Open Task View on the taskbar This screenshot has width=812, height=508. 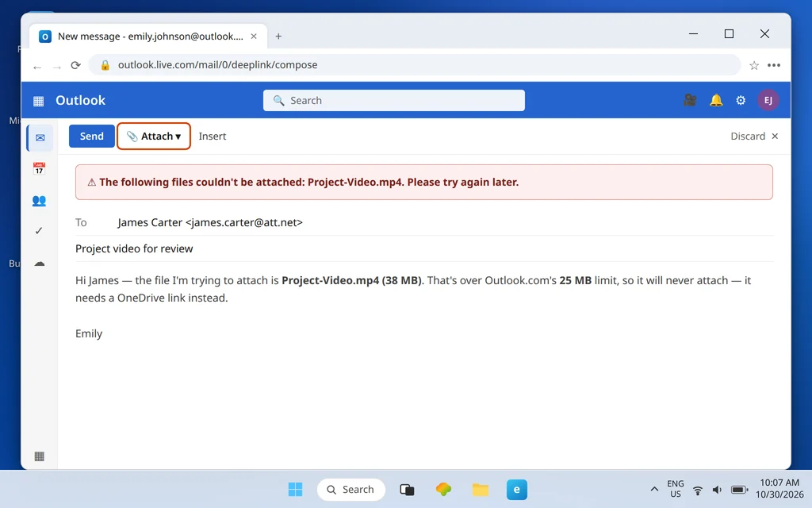[x=407, y=489]
